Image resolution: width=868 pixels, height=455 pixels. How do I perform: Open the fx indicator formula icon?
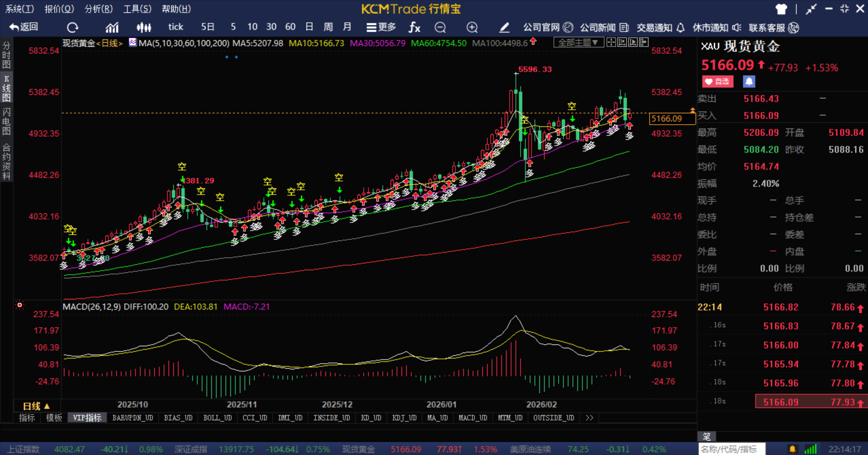point(414,28)
